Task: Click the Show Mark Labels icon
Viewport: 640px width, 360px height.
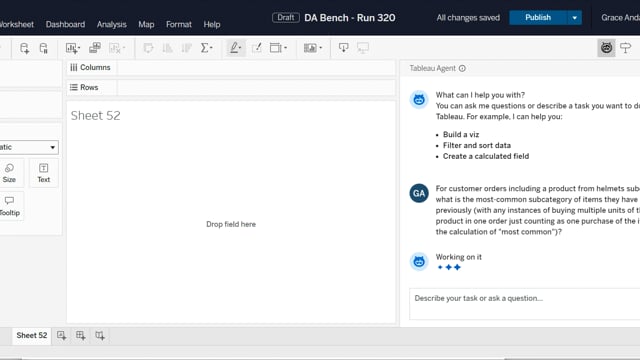Action: [257, 48]
